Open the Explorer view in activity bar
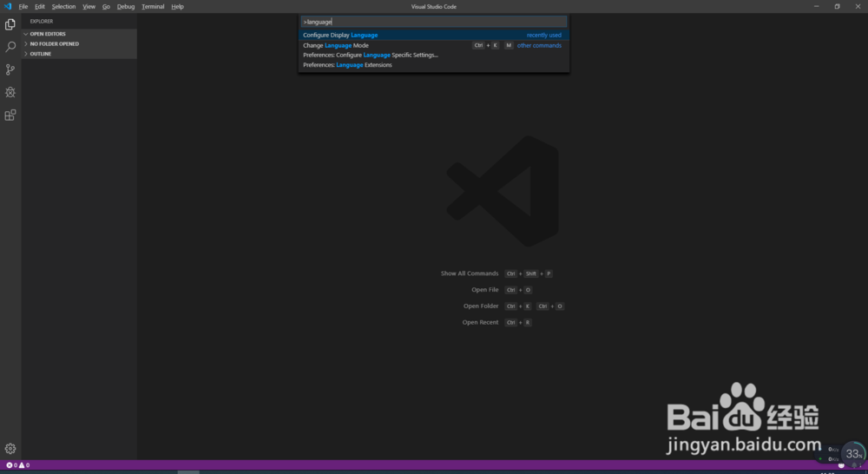Image resolution: width=868 pixels, height=474 pixels. (x=10, y=24)
